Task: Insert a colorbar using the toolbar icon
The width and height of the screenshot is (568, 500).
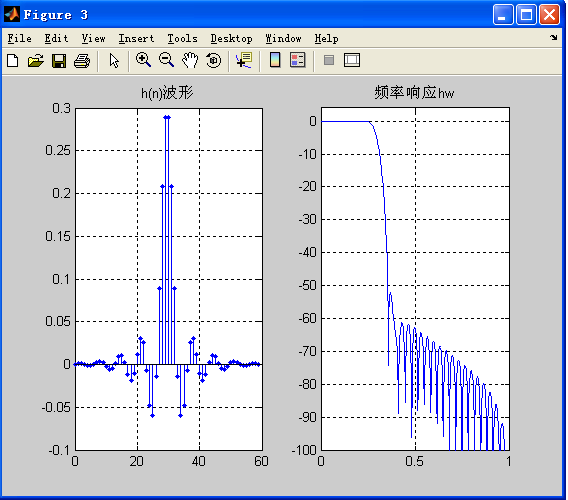Action: pyautogui.click(x=275, y=60)
